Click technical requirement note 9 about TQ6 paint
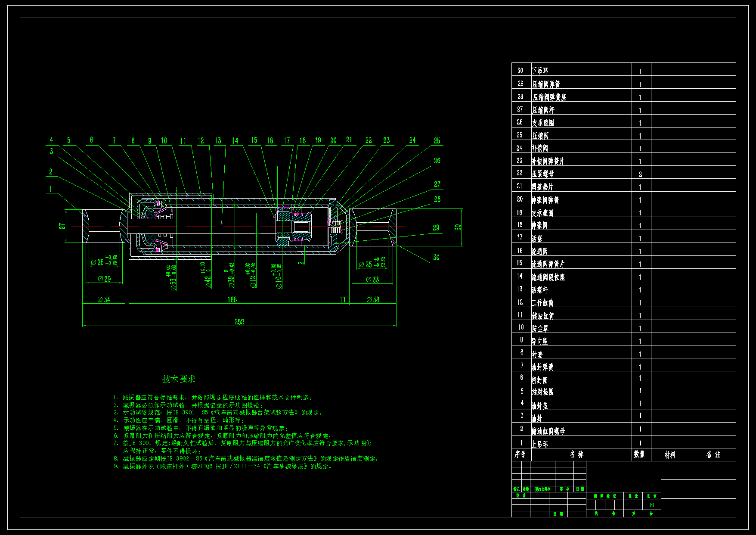The height and width of the screenshot is (535, 756). click(x=223, y=467)
